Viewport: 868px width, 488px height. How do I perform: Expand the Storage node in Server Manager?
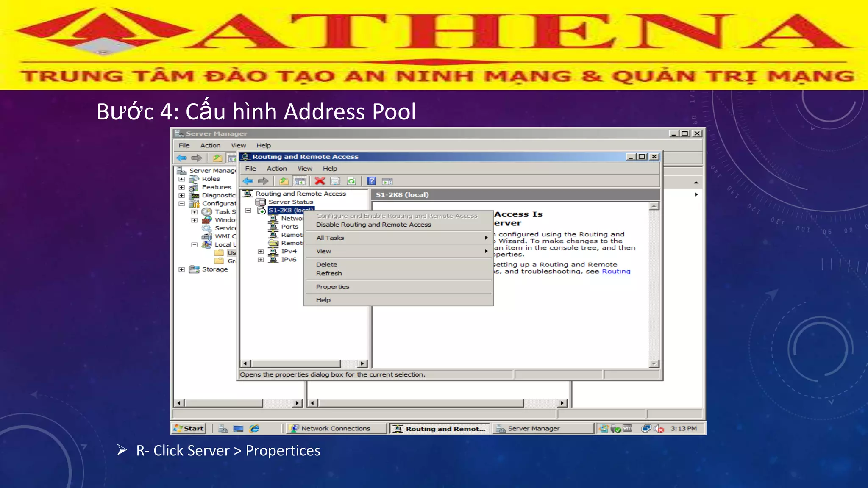(181, 269)
